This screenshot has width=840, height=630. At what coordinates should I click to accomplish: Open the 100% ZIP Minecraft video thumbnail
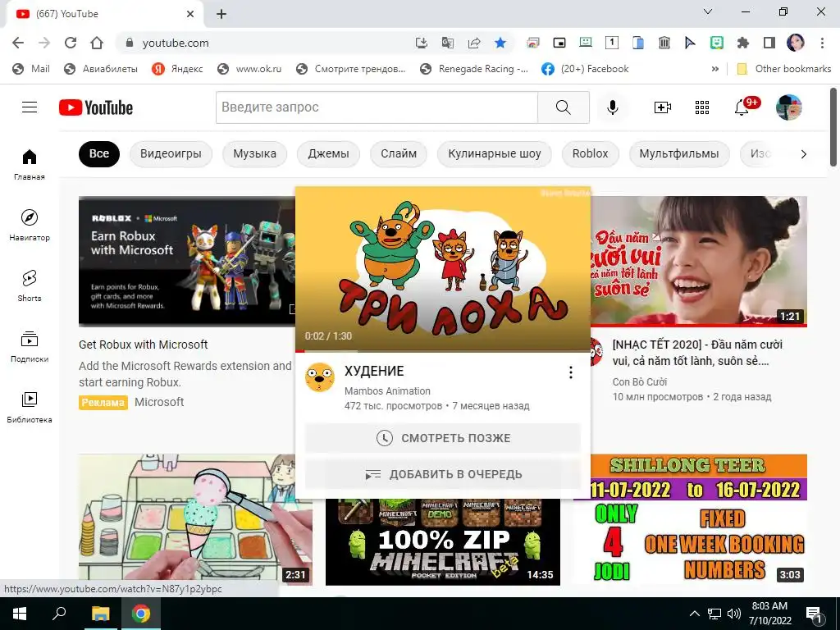443,542
